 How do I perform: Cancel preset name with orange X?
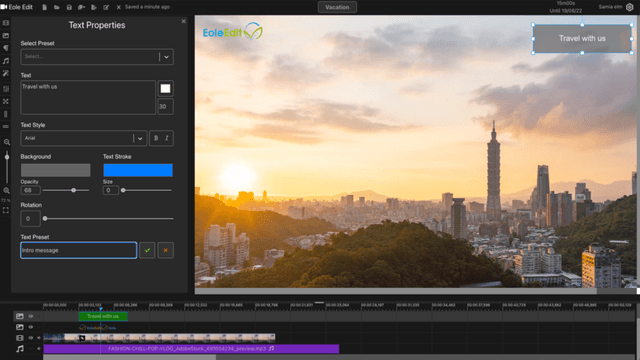click(x=165, y=250)
